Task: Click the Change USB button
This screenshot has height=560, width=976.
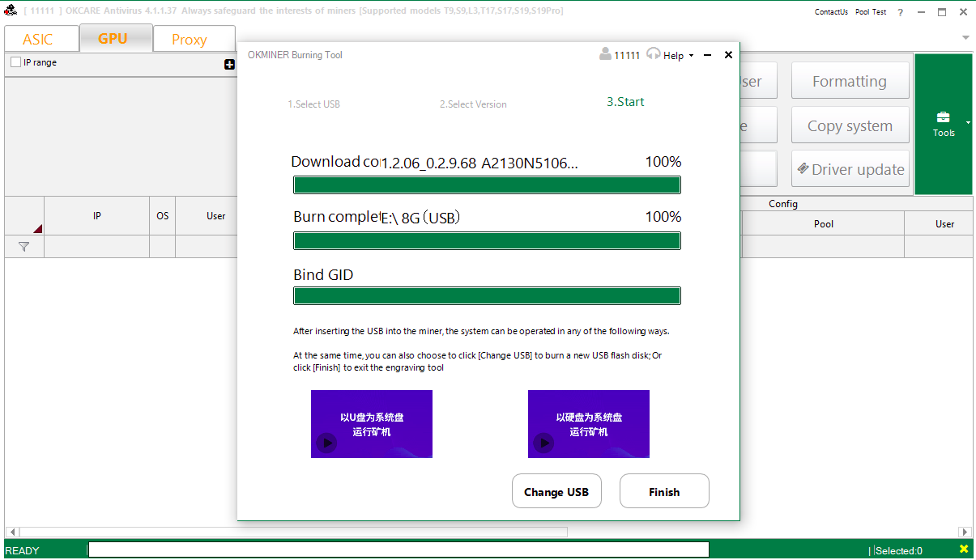Action: pos(556,491)
